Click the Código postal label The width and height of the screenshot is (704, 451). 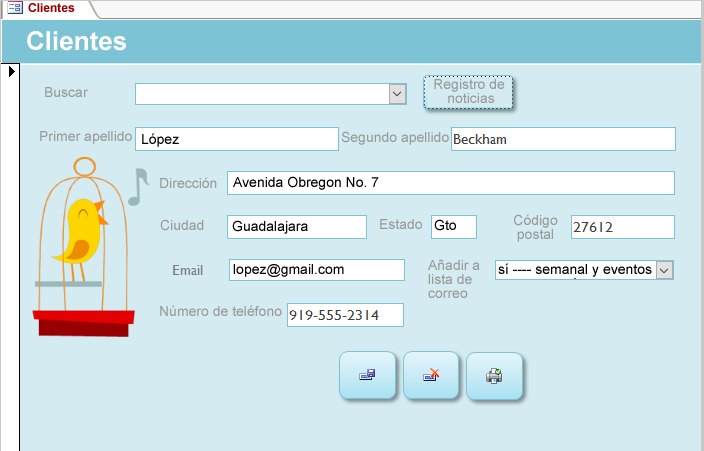coord(535,227)
